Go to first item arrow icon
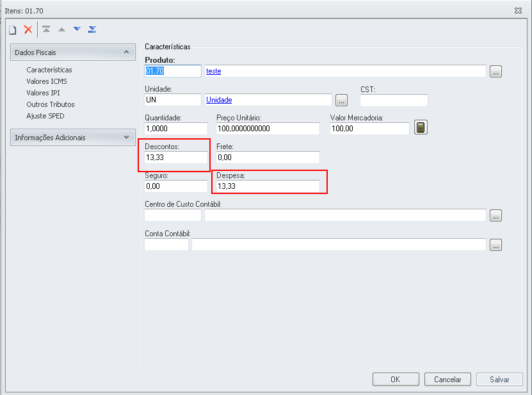The height and width of the screenshot is (395, 532). [46, 29]
